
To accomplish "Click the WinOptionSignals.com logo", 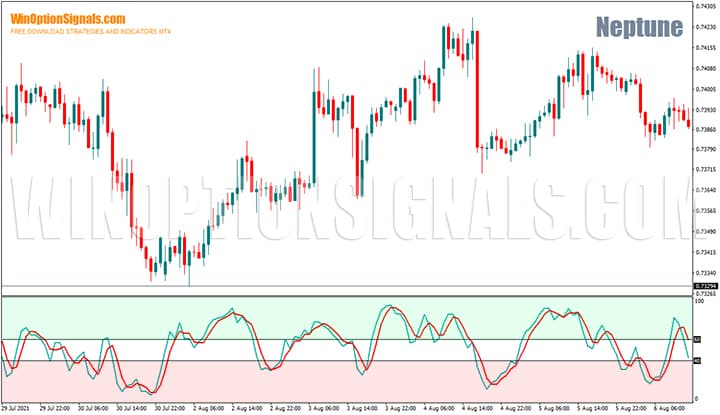I will tap(68, 19).
